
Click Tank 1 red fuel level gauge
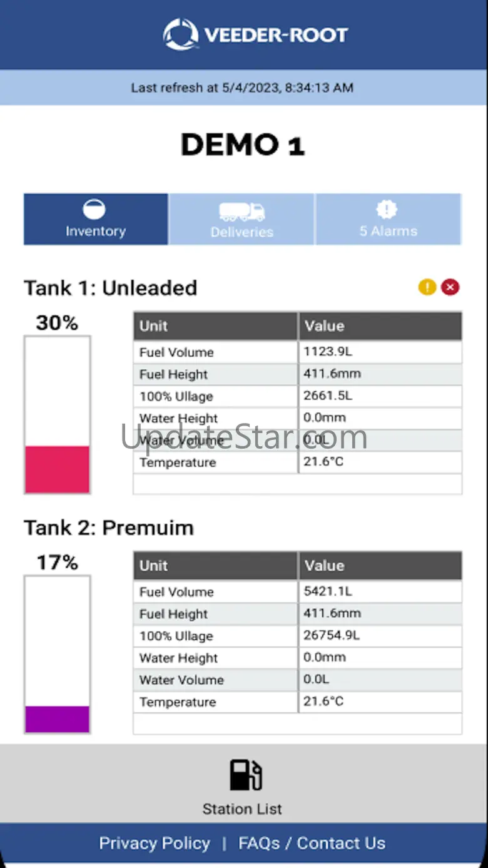pos(57,469)
